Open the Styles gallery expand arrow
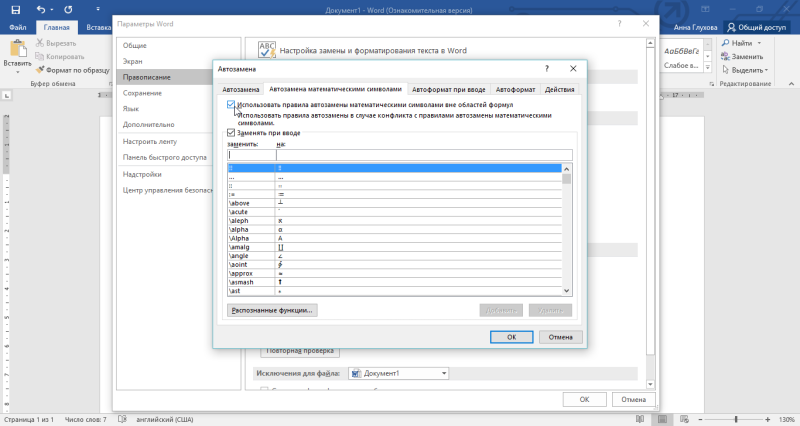The image size is (800, 426). pos(708,67)
